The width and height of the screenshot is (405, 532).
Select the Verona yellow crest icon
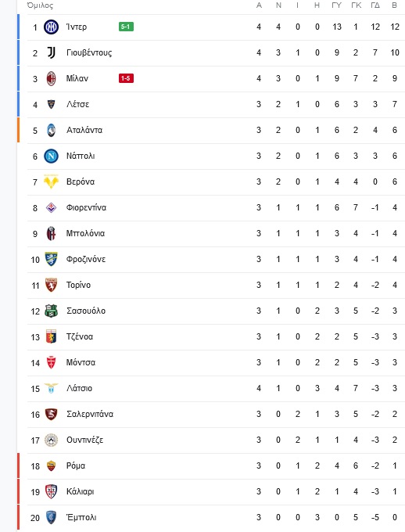52,182
